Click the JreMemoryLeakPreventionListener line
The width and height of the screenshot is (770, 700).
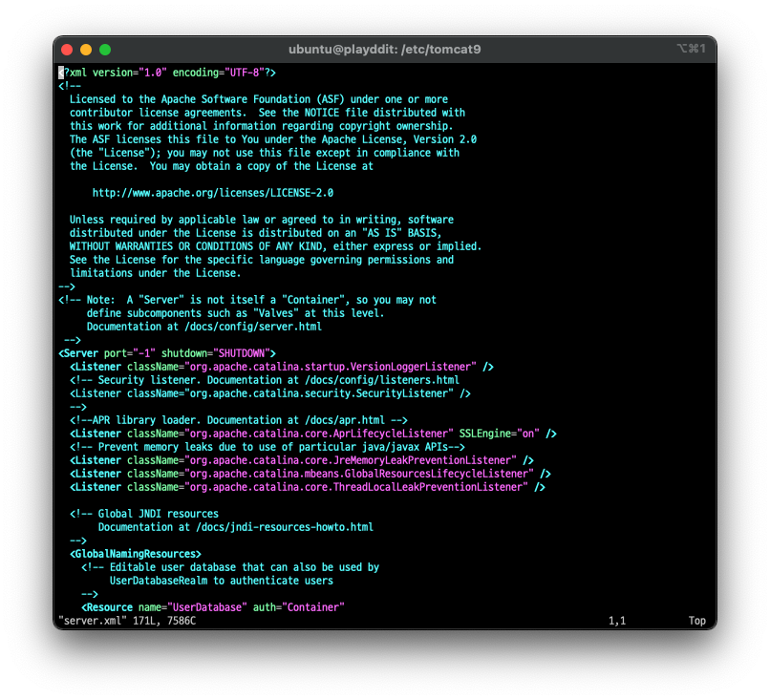(302, 460)
